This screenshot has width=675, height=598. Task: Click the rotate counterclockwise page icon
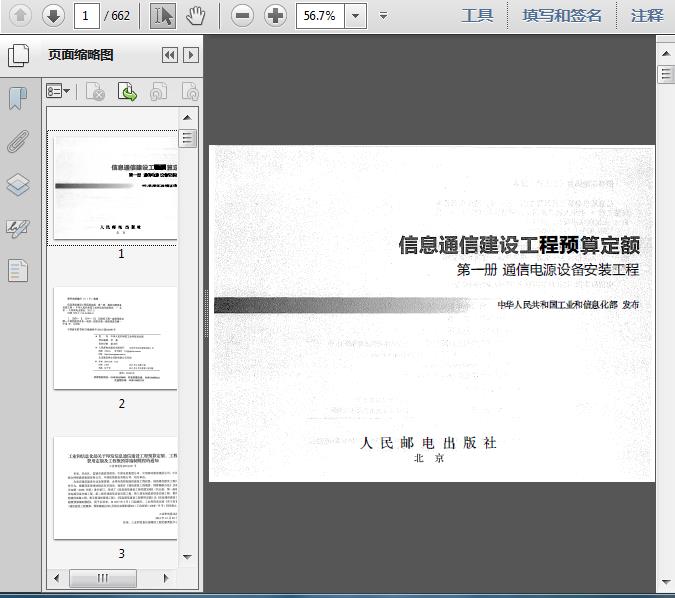158,92
